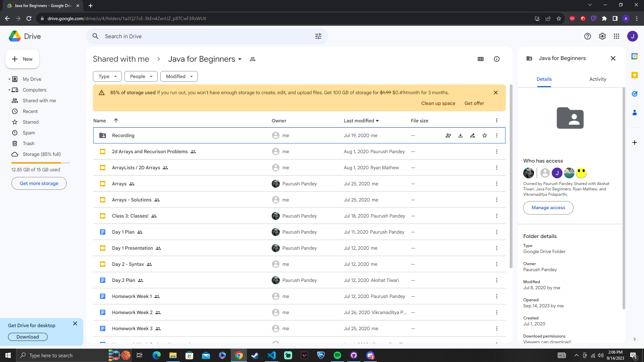Share the Recording folder
The image size is (644, 362).
tap(448, 135)
